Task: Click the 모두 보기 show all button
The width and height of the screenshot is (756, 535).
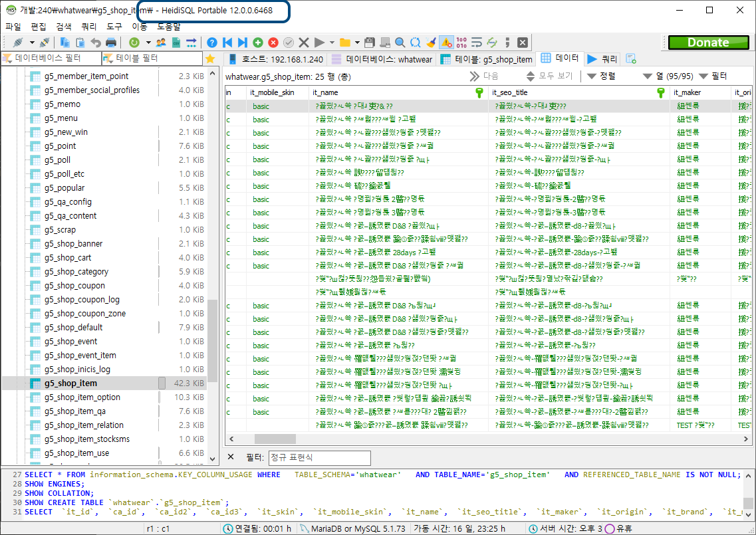Action: (x=549, y=76)
